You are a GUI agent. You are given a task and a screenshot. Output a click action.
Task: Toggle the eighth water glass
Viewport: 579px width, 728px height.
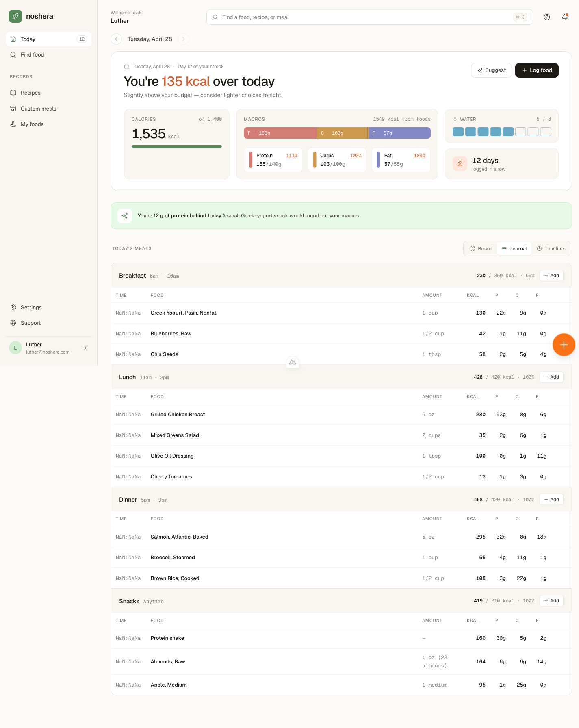[x=546, y=132]
